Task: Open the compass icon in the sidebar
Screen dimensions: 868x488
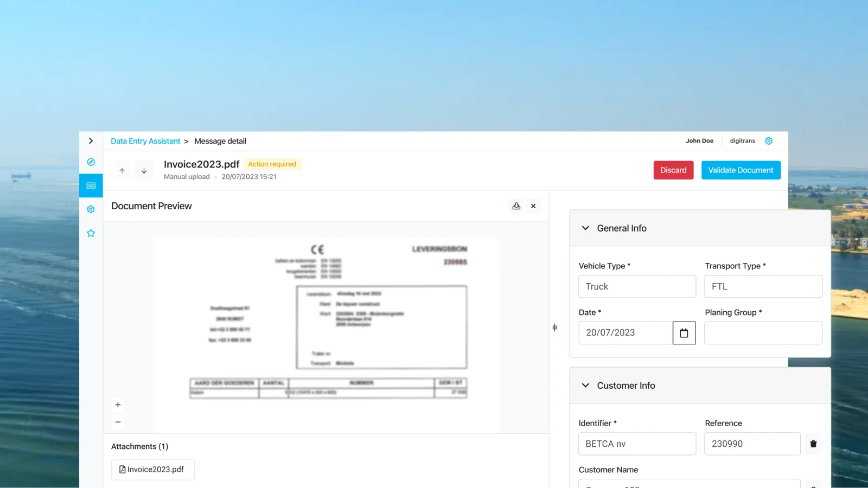Action: [x=91, y=162]
